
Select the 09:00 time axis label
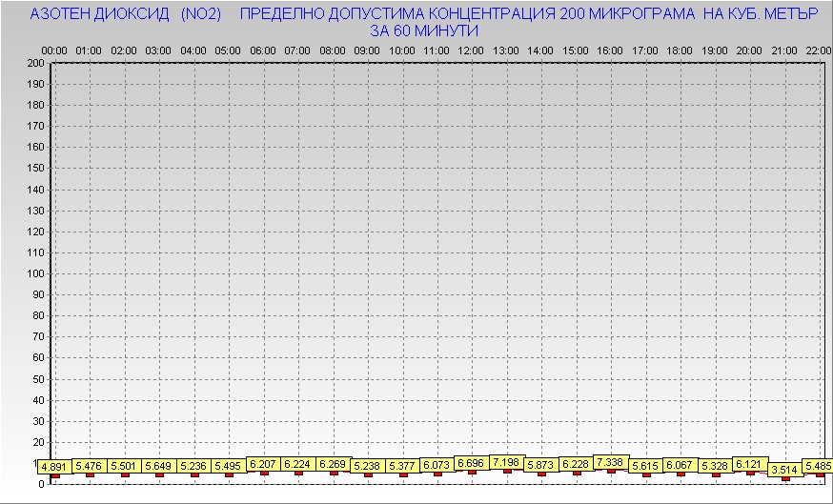[x=367, y=51]
